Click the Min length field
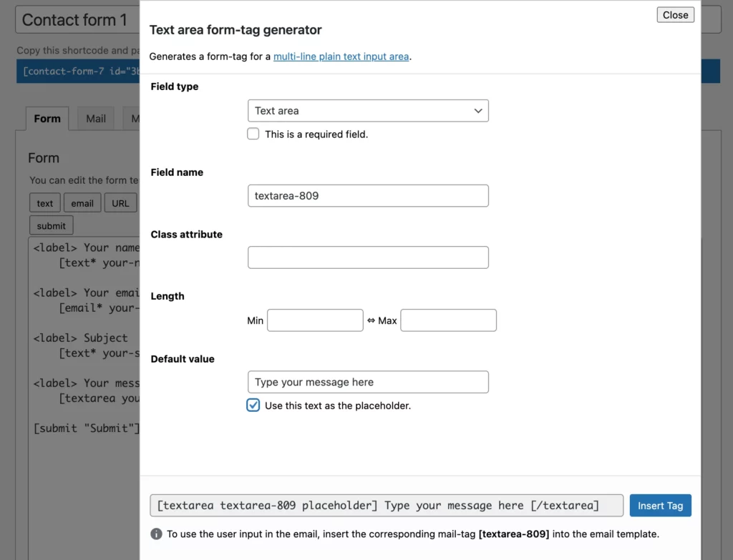Image resolution: width=733 pixels, height=560 pixels. [x=315, y=320]
